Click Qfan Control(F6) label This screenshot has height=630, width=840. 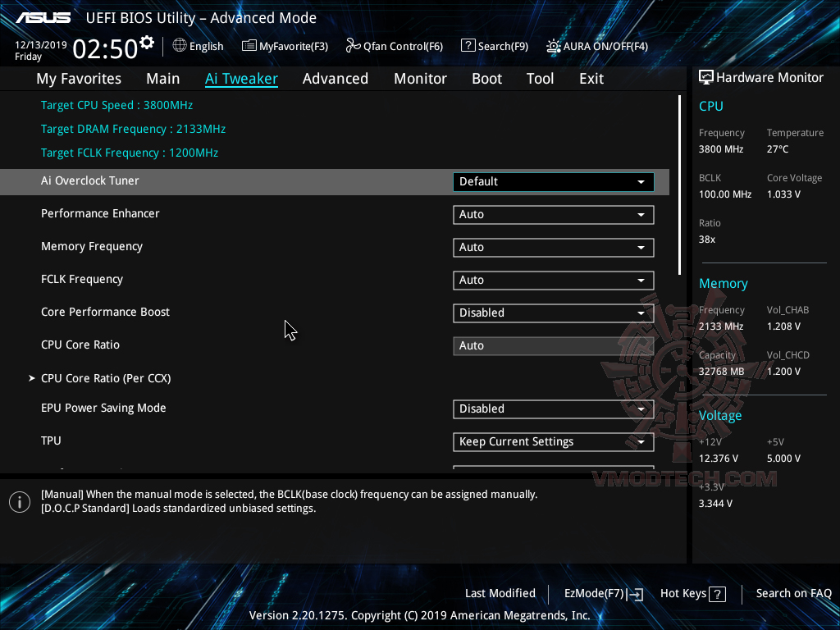click(403, 46)
